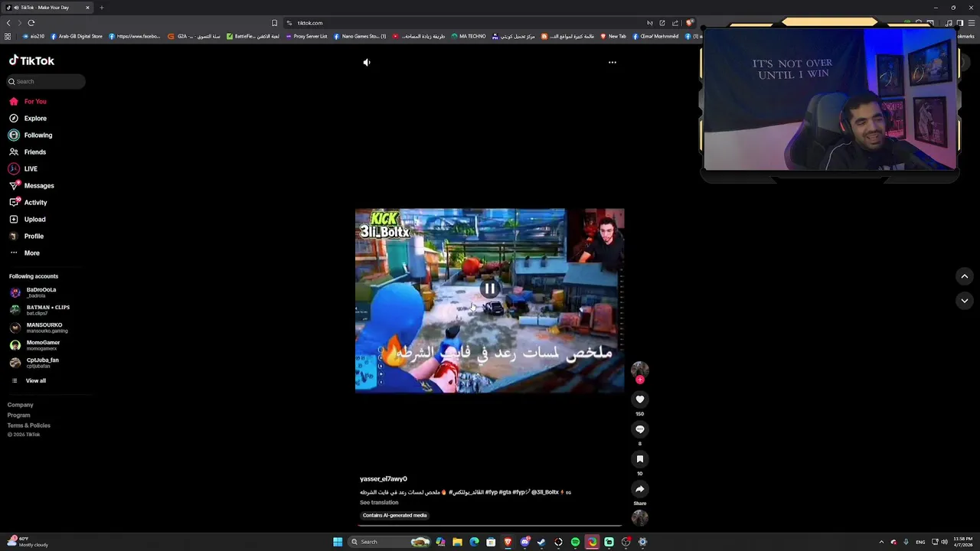
Task: Expand Terms & Policies footer section
Action: pyautogui.click(x=29, y=425)
